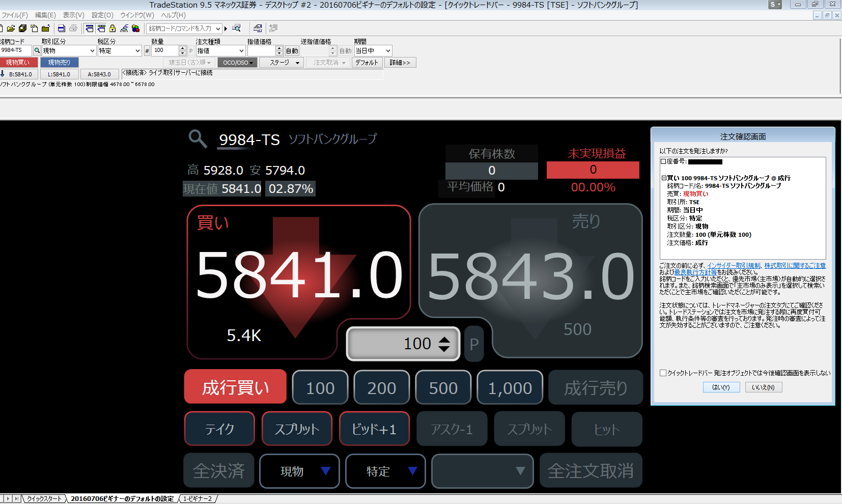This screenshot has width=842, height=504.
Task: Confirm the order with はい(Y)
Action: pyautogui.click(x=721, y=387)
